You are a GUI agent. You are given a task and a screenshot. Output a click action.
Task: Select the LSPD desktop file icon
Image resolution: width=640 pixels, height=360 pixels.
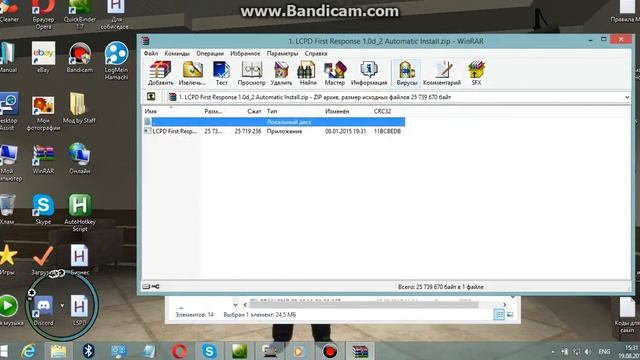pyautogui.click(x=79, y=311)
